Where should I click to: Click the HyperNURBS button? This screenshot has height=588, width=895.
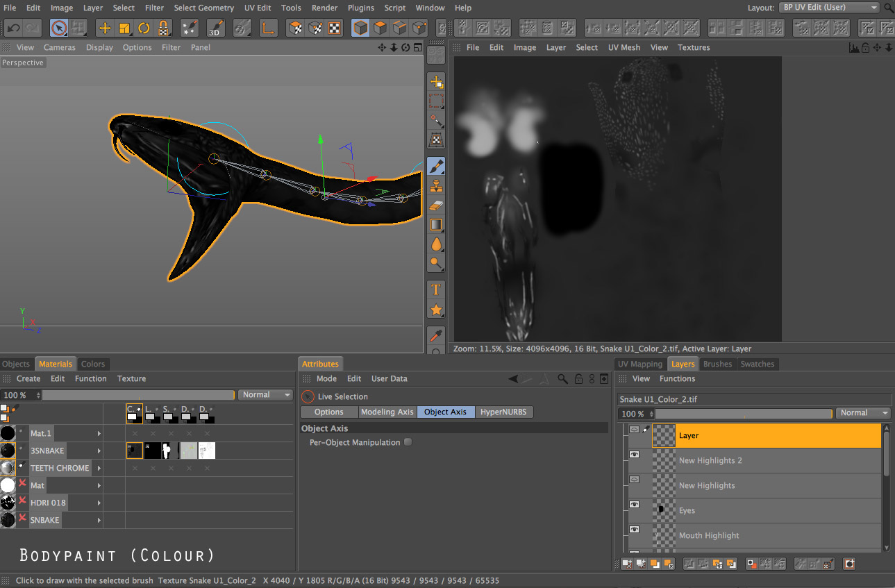tap(503, 412)
